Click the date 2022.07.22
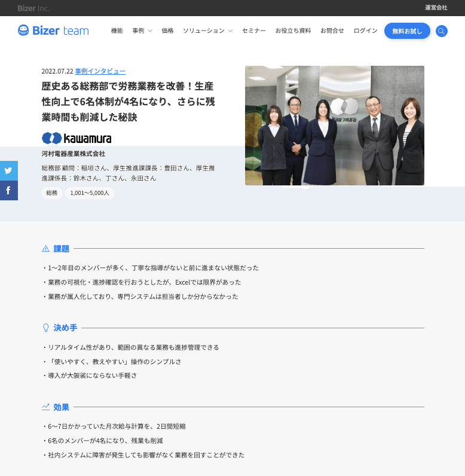Image resolution: width=465 pixels, height=476 pixels. tap(57, 71)
